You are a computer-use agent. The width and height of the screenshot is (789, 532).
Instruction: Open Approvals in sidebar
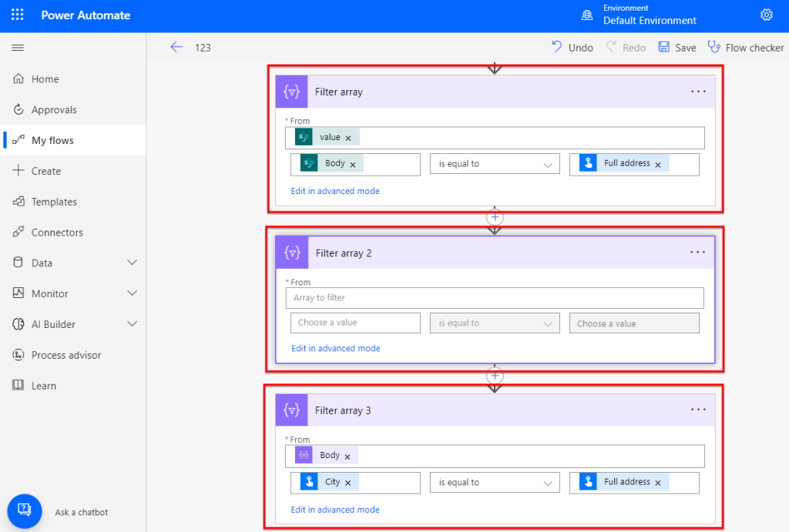tap(73, 109)
